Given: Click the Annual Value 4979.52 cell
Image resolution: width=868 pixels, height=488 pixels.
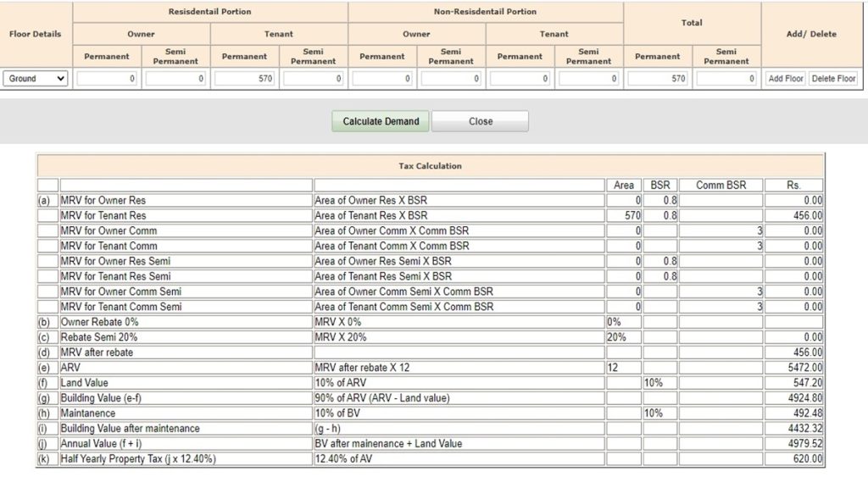Looking at the screenshot, I should pyautogui.click(x=793, y=443).
